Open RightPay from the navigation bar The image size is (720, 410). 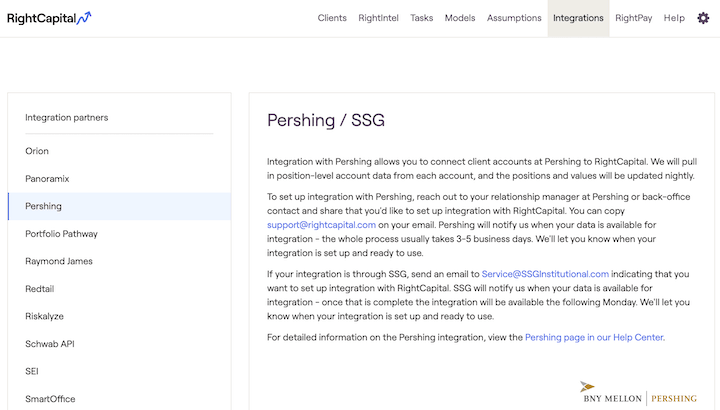pyautogui.click(x=634, y=18)
